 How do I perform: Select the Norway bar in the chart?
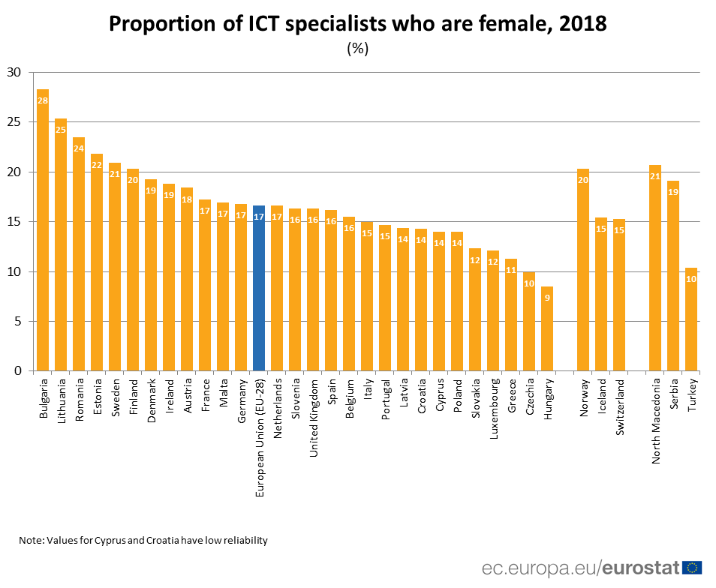[x=583, y=270]
